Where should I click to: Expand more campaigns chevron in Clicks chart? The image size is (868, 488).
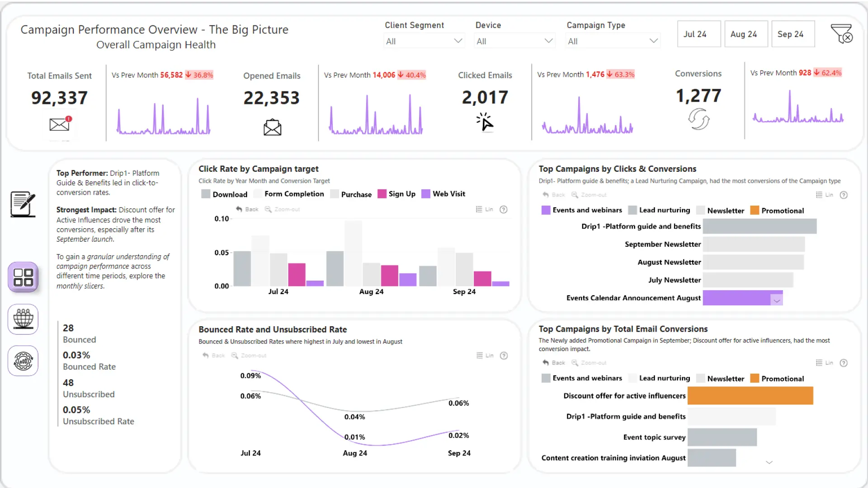click(x=777, y=301)
